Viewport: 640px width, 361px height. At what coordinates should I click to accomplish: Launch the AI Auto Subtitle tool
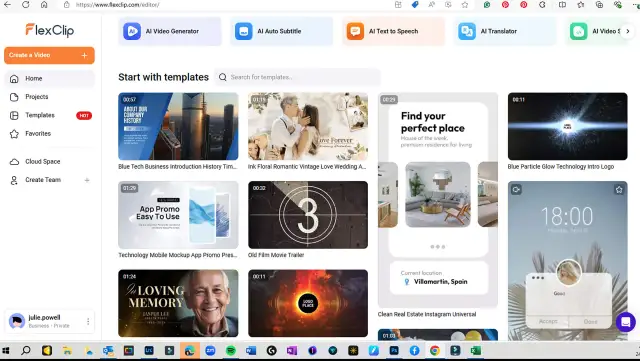pyautogui.click(x=282, y=31)
